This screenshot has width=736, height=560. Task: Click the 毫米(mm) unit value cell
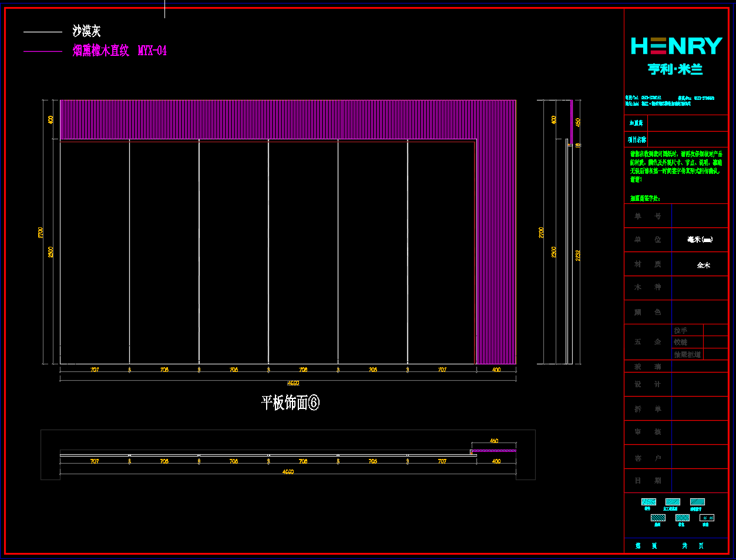(700, 240)
